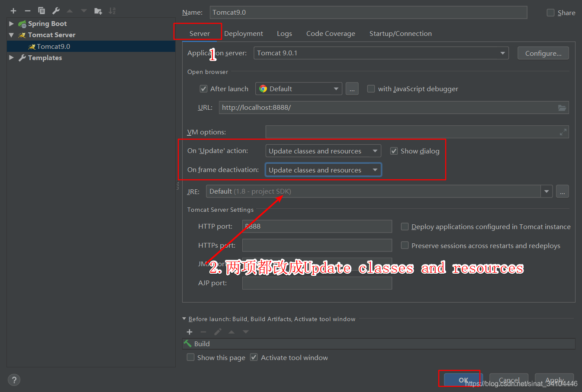Remove the selected Tomcat9.0 configuration
Image resolution: width=582 pixels, height=392 pixels.
27,10
